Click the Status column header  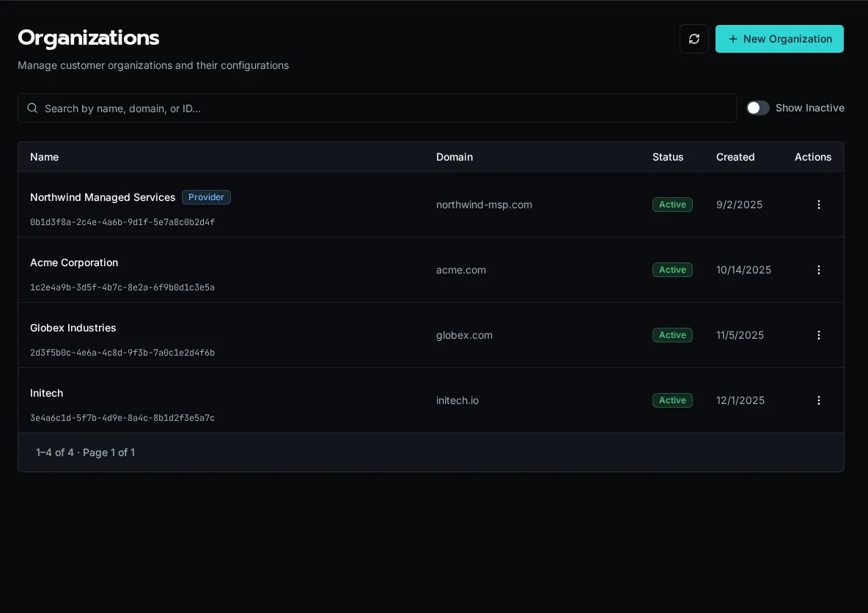[668, 157]
